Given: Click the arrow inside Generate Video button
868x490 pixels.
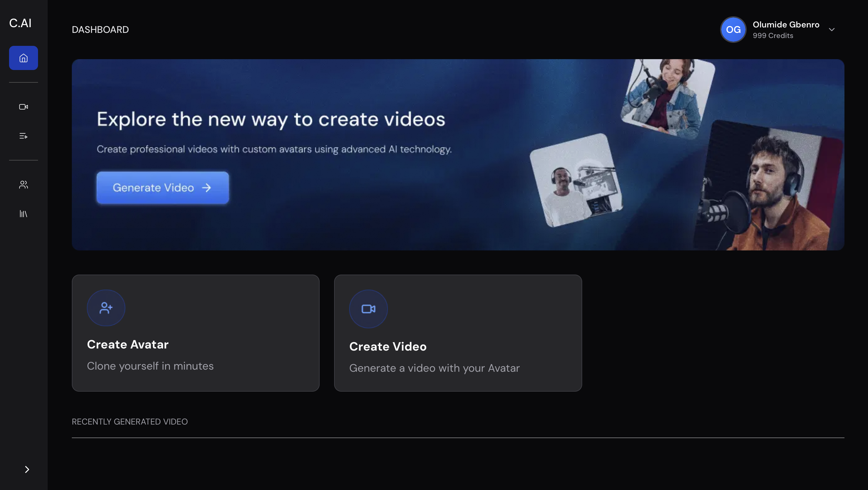Looking at the screenshot, I should [x=206, y=188].
